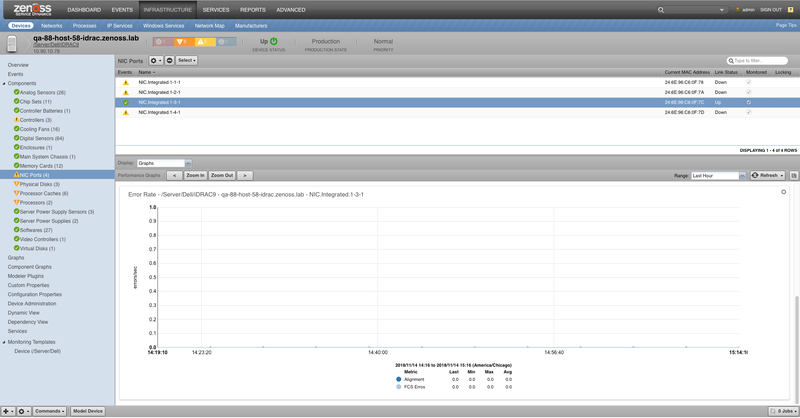The image size is (800, 418).
Task: Open the DASHBOARD menu
Action: (84, 10)
